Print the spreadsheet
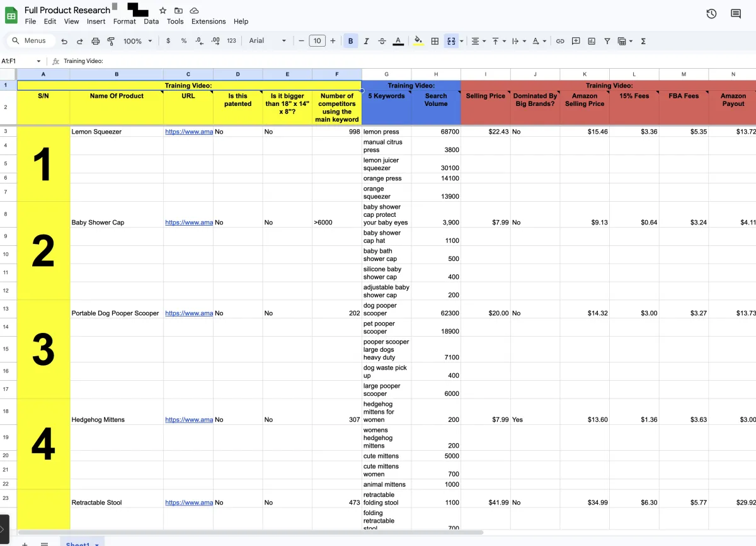The image size is (756, 546). coord(96,41)
